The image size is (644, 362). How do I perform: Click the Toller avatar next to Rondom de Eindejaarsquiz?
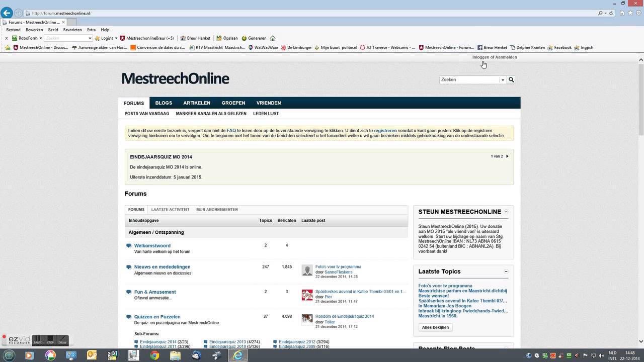(x=307, y=320)
